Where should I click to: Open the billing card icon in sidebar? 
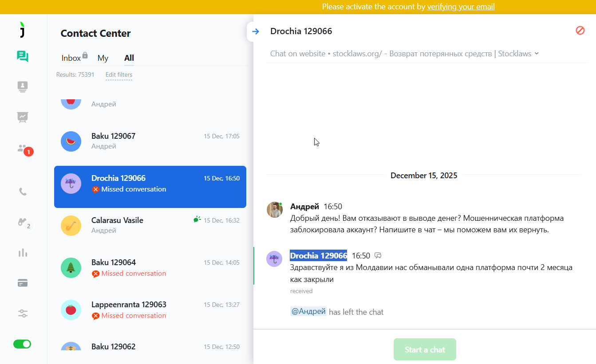pyautogui.click(x=23, y=283)
